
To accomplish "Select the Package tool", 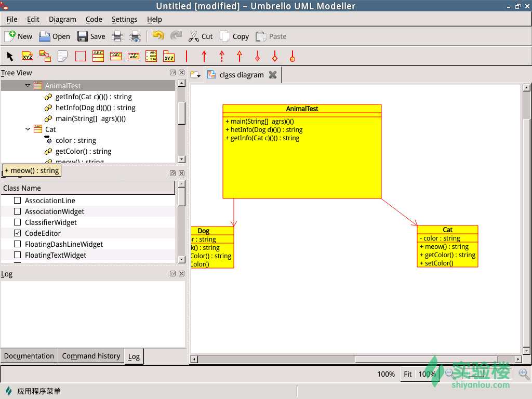I will coord(169,56).
